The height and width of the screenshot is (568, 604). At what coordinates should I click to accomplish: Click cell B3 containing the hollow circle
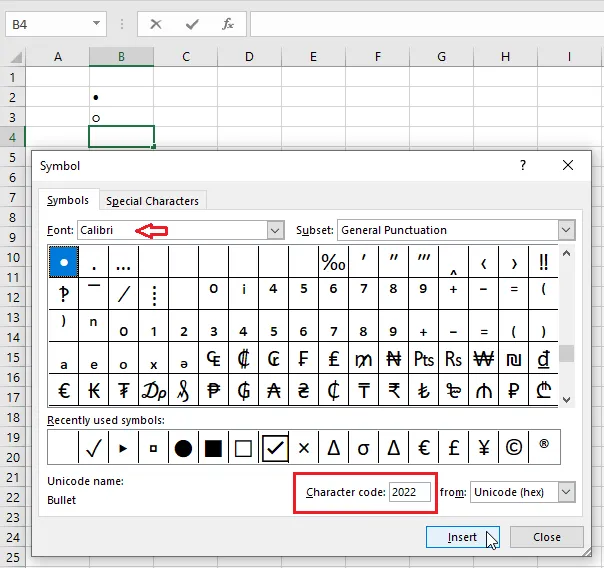pos(121,117)
